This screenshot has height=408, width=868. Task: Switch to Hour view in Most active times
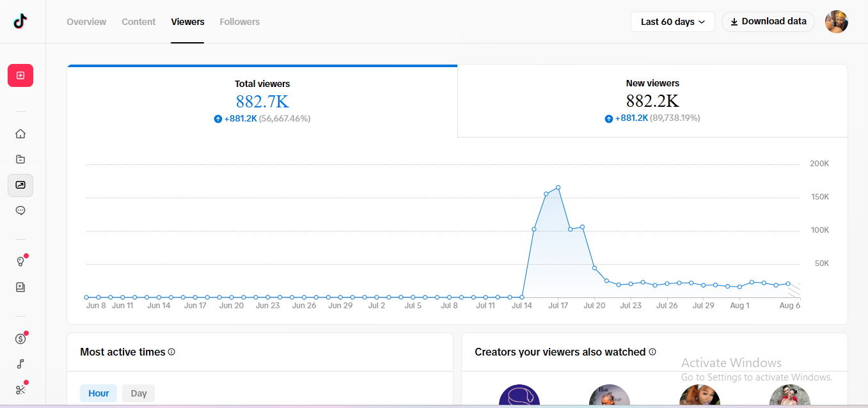click(99, 393)
